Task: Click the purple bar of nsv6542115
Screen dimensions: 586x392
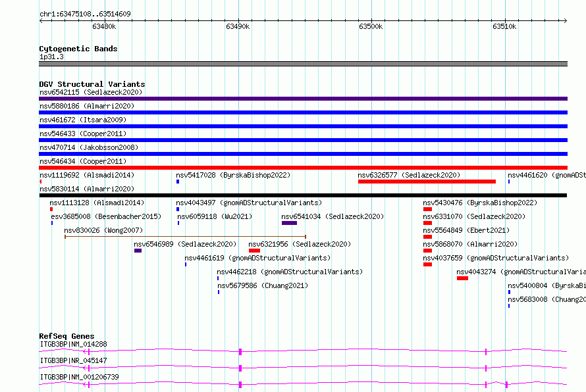Action: pos(303,99)
